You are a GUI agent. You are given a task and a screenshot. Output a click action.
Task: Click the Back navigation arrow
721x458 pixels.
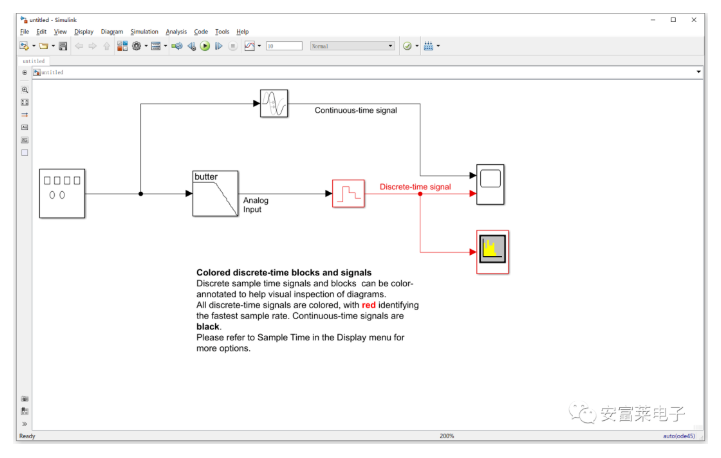click(x=79, y=46)
